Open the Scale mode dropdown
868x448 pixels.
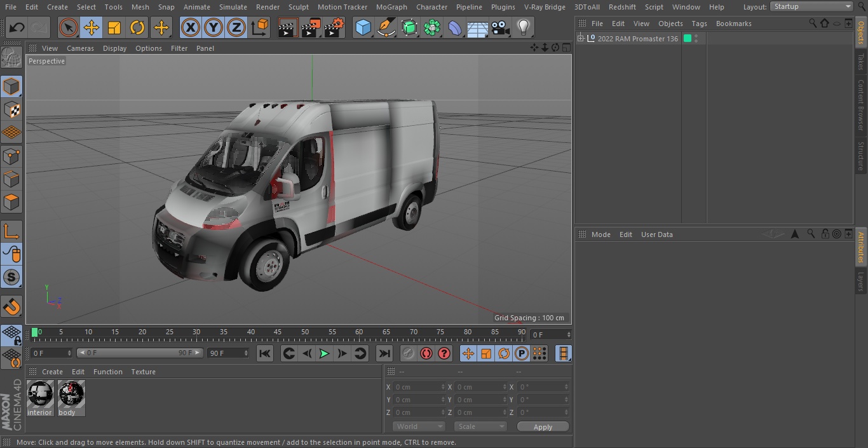(480, 426)
